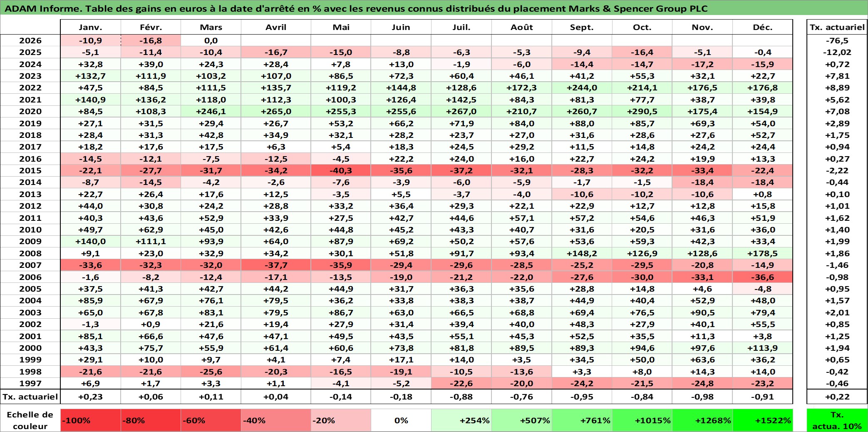The image size is (868, 432).
Task: Click the Juin column header
Action: point(401,27)
